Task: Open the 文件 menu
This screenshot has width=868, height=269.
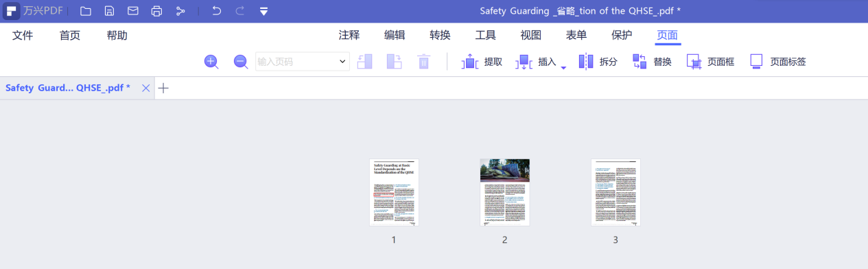Action: (23, 36)
